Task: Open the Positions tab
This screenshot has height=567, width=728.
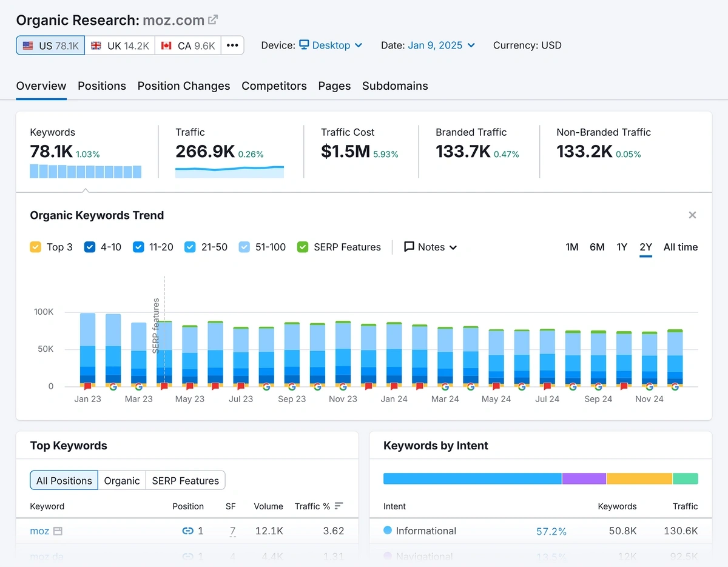Action: coord(102,86)
